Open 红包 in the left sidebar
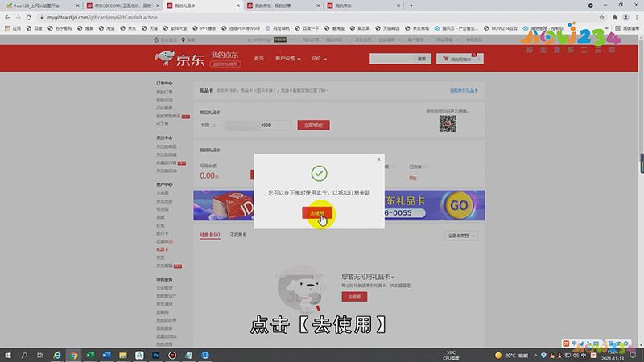644x362 pixels. [x=160, y=225]
